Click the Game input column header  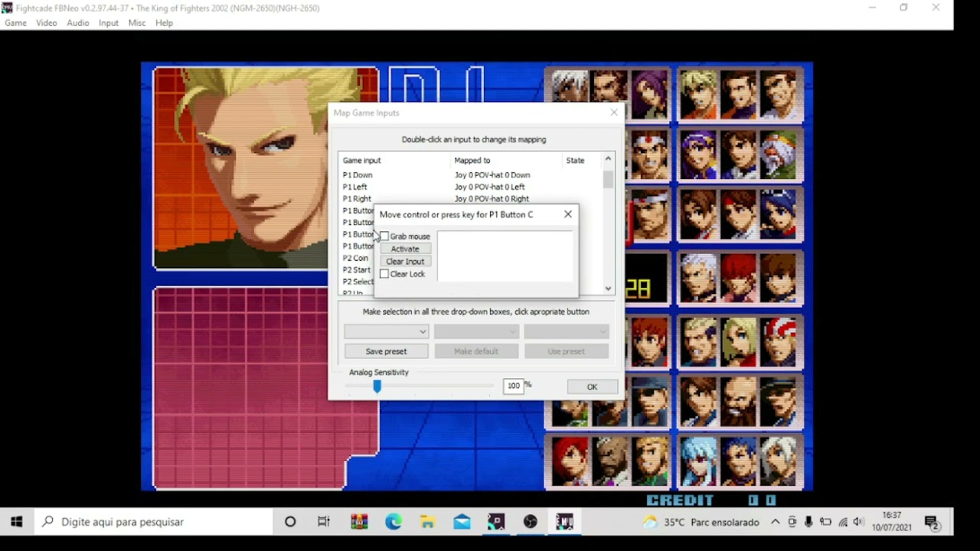tap(395, 161)
